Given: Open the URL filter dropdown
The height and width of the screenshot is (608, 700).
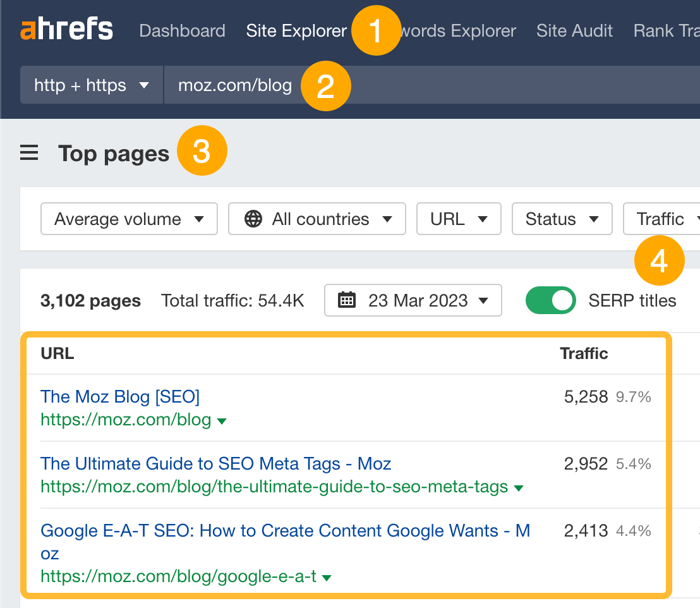Looking at the screenshot, I should [459, 219].
